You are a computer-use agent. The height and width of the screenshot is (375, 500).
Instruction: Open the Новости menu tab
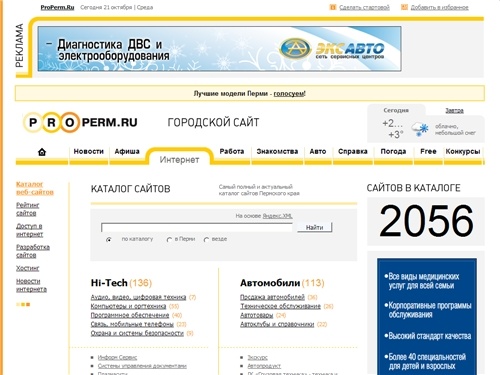[89, 151]
